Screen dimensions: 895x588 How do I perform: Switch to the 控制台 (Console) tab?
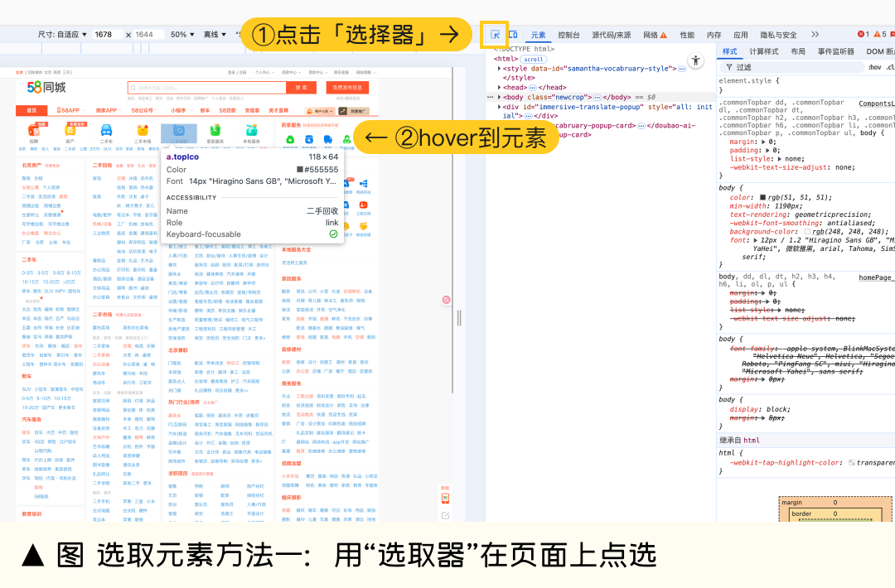tap(568, 35)
